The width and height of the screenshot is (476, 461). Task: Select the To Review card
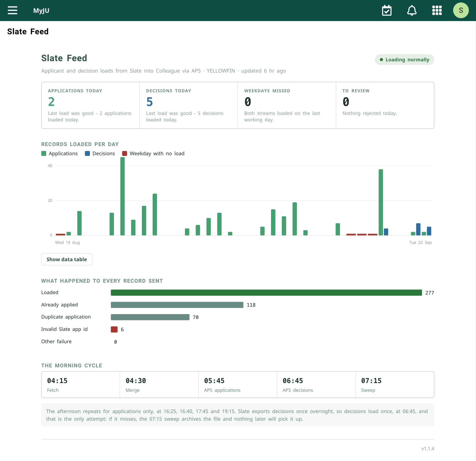(385, 105)
